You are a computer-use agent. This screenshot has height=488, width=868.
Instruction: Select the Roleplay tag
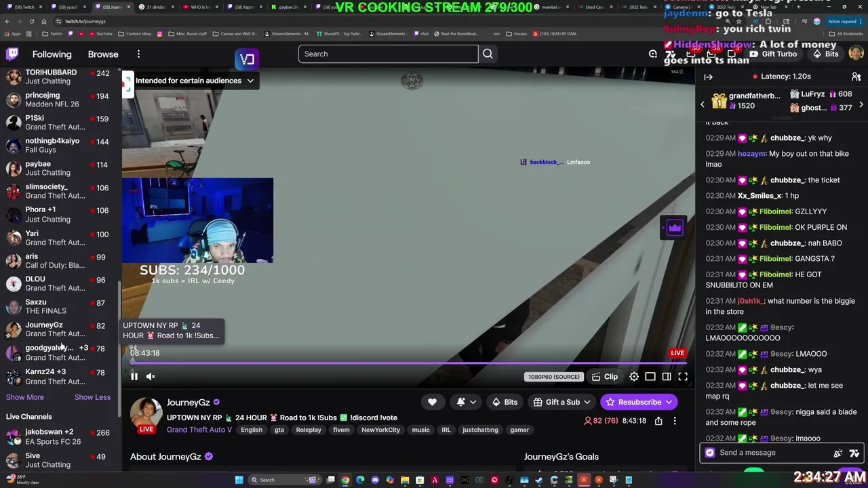point(309,430)
